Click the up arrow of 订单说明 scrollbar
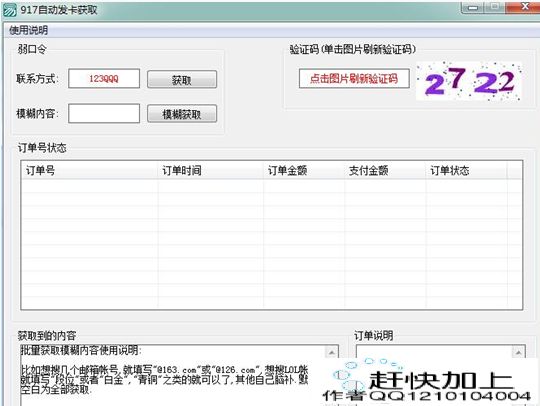This screenshot has width=540, height=406. [x=518, y=353]
